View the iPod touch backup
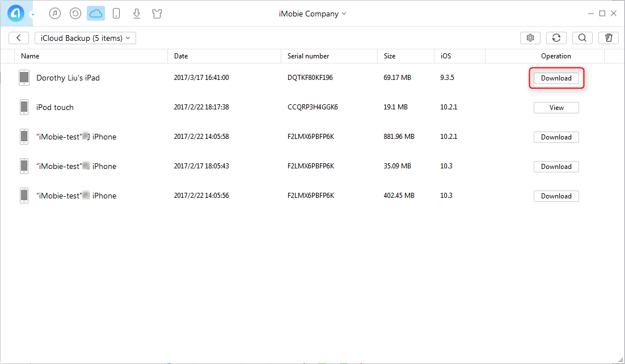This screenshot has width=625, height=364. pyautogui.click(x=556, y=108)
